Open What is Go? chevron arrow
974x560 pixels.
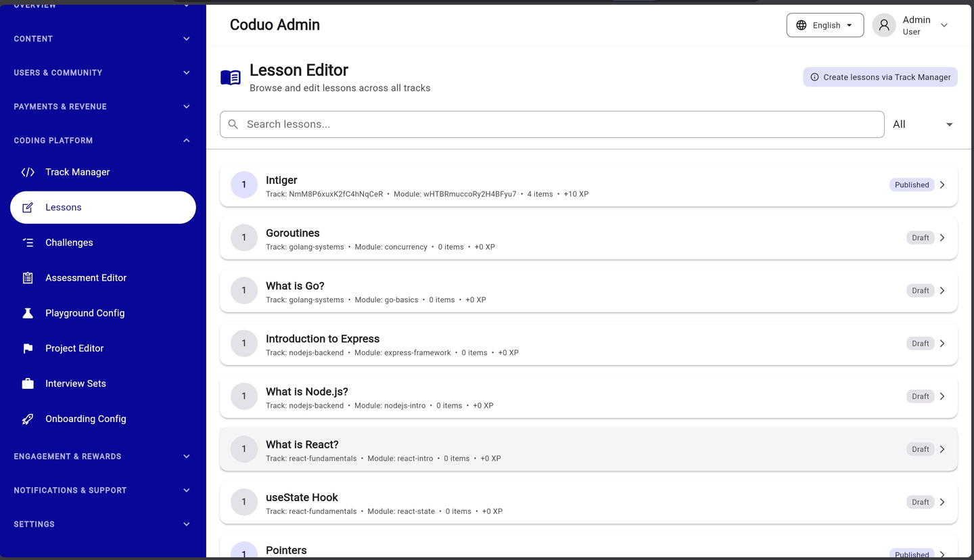coord(943,290)
